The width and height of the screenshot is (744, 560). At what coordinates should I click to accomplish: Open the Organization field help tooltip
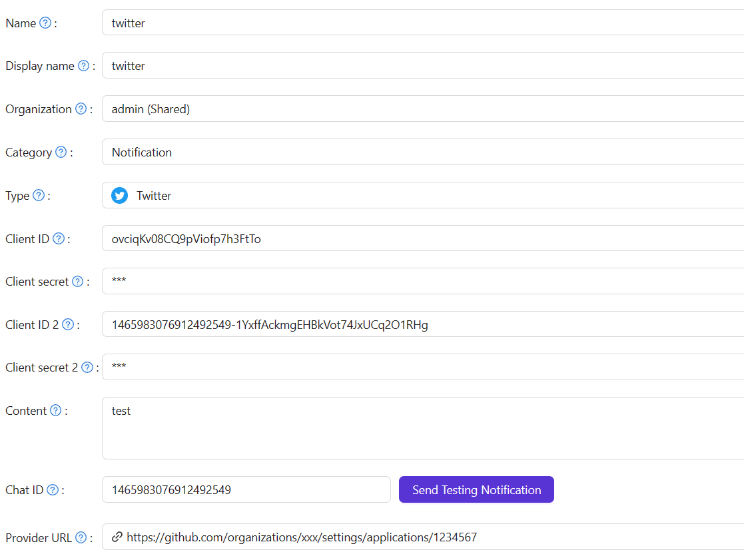[81, 109]
